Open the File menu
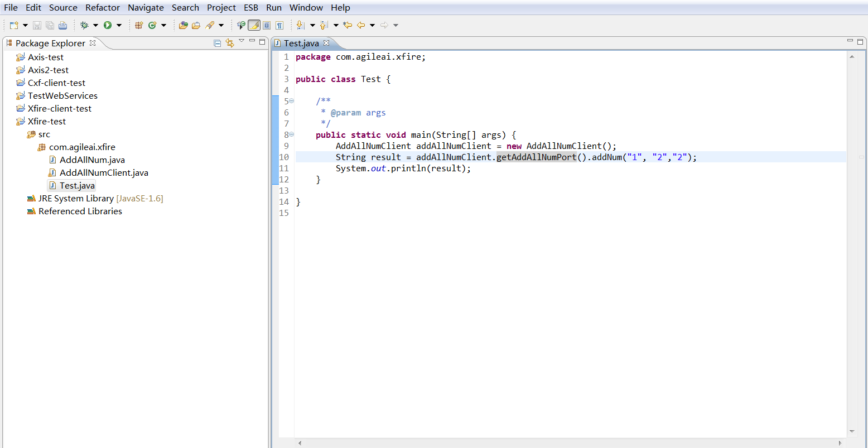Viewport: 868px width, 448px height. click(x=11, y=8)
